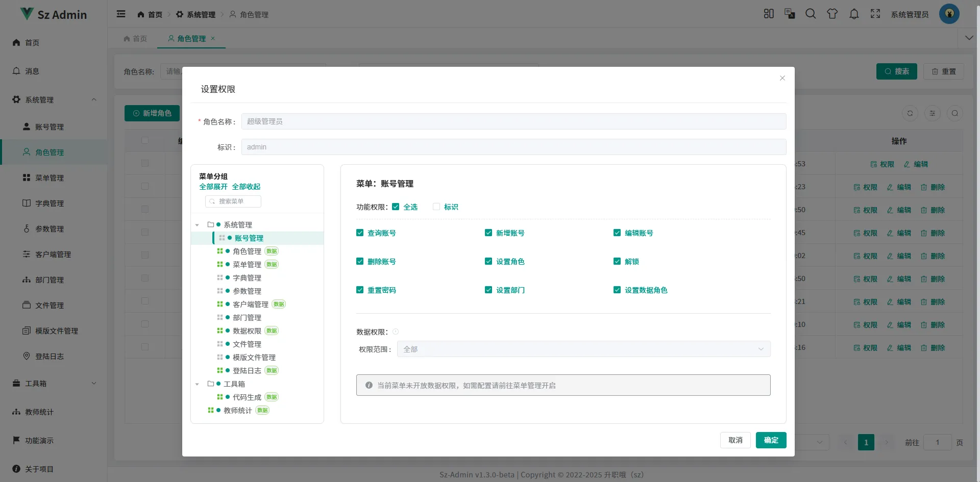Click the data permission info icon

pos(396,332)
